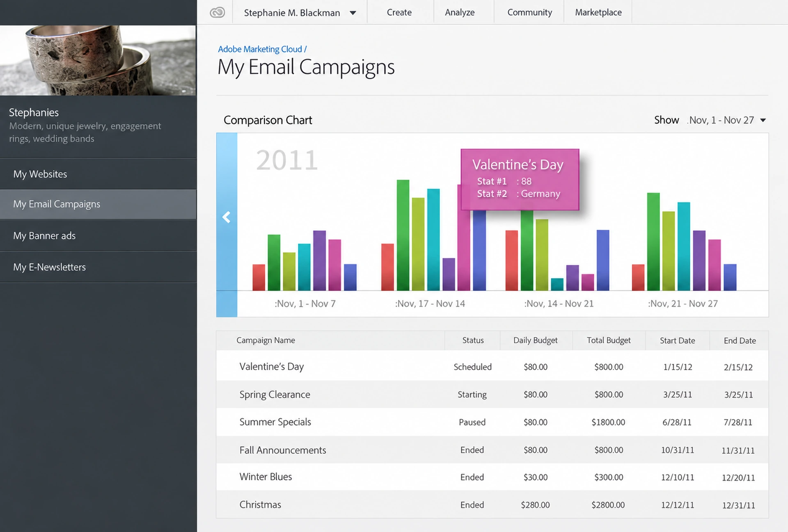Open the Community menu

(x=529, y=12)
